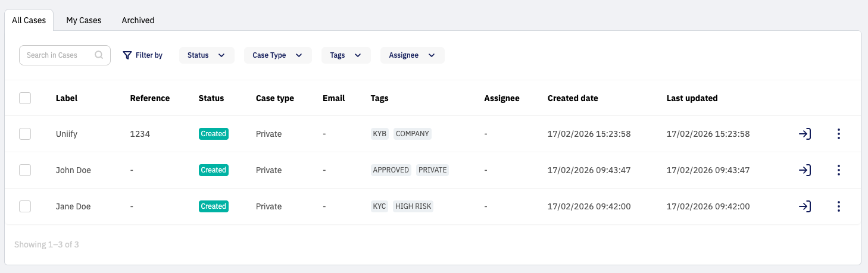This screenshot has height=273, width=868.
Task: Expand the Case Type filter dropdown
Action: 277,55
